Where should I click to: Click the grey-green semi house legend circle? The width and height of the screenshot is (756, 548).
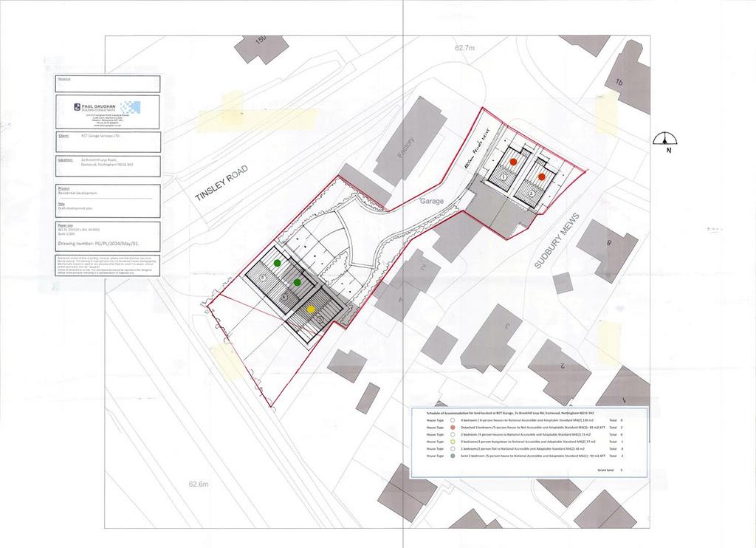pyautogui.click(x=453, y=456)
